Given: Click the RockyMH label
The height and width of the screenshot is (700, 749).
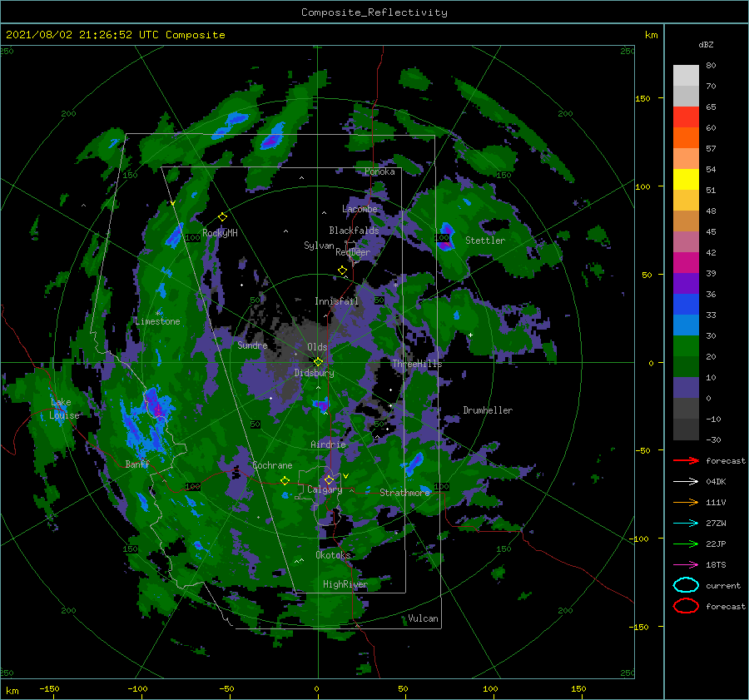Looking at the screenshot, I should click(220, 233).
